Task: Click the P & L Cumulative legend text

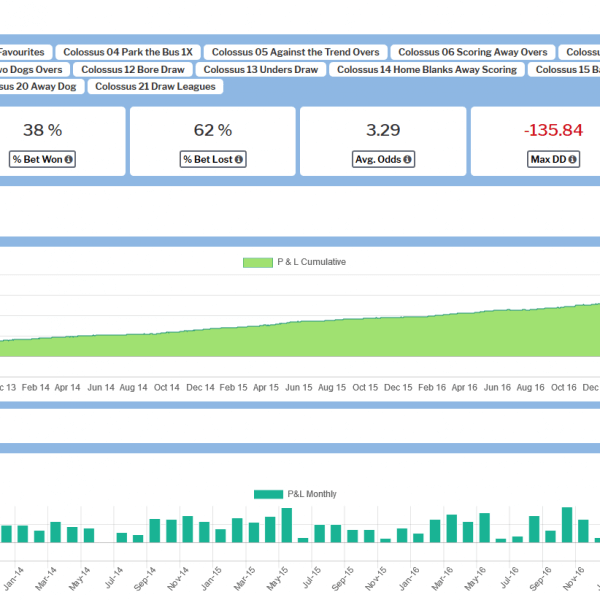Action: [311, 262]
